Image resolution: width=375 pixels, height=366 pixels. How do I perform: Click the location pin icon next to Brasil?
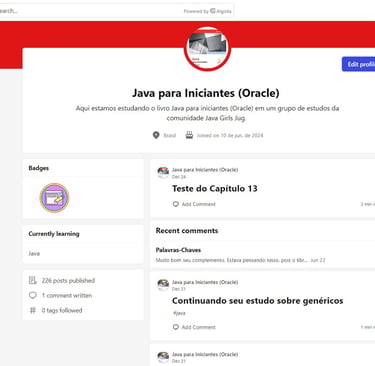click(x=156, y=135)
